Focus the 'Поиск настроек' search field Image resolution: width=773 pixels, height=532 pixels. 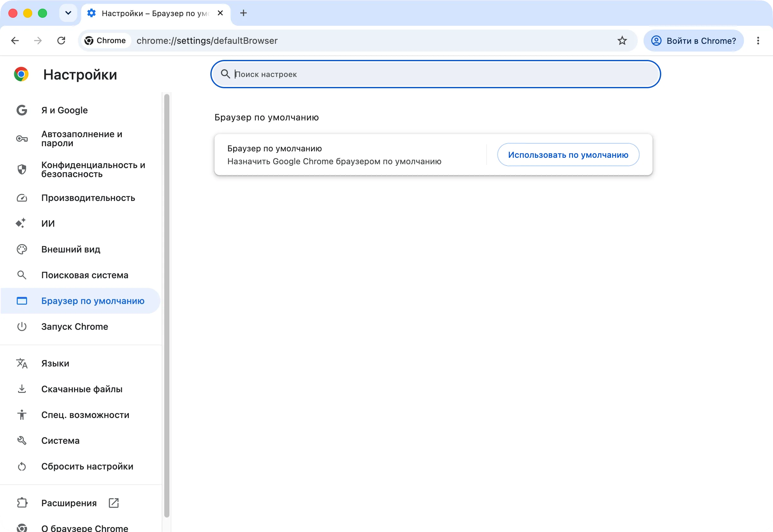coord(435,74)
